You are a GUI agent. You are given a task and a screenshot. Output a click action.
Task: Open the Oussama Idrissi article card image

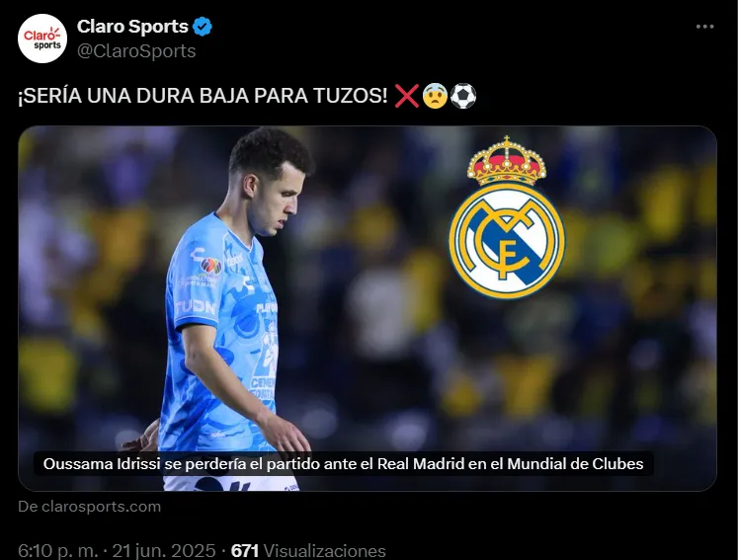368,308
